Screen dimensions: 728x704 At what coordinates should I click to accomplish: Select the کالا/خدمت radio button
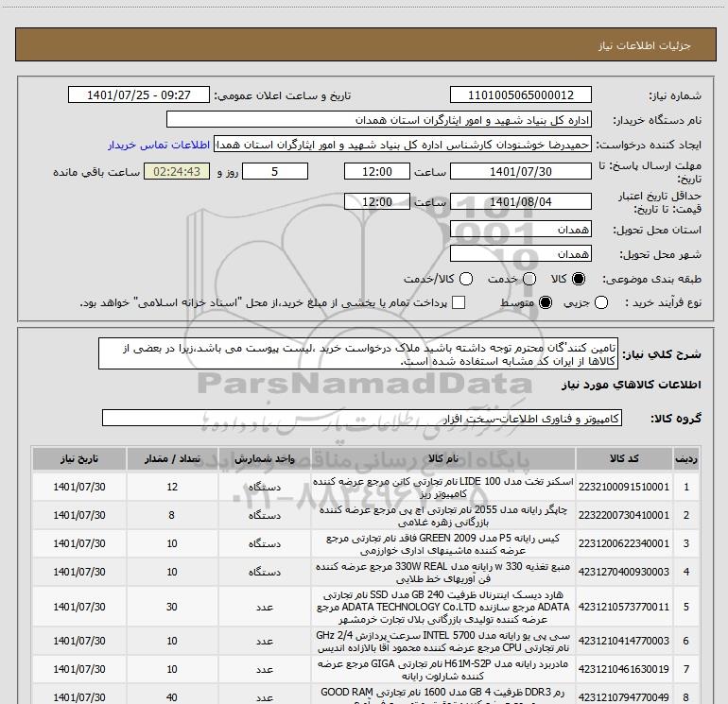[x=466, y=279]
